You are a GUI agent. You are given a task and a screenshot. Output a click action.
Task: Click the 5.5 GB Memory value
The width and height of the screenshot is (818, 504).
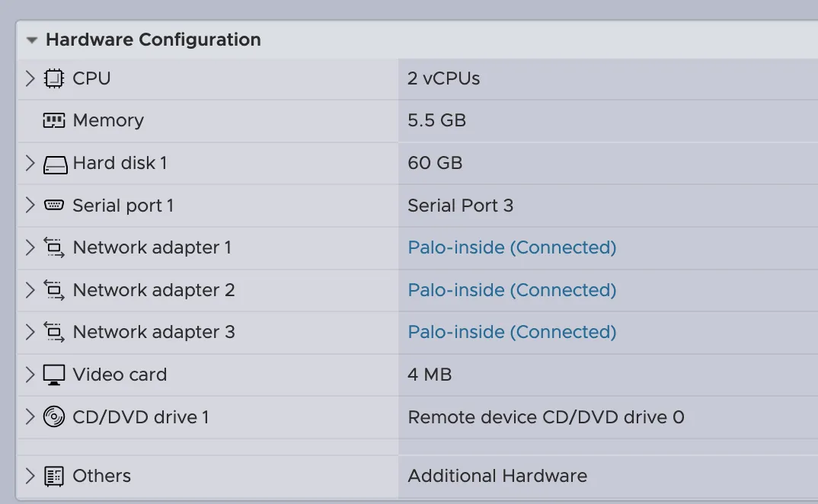436,120
